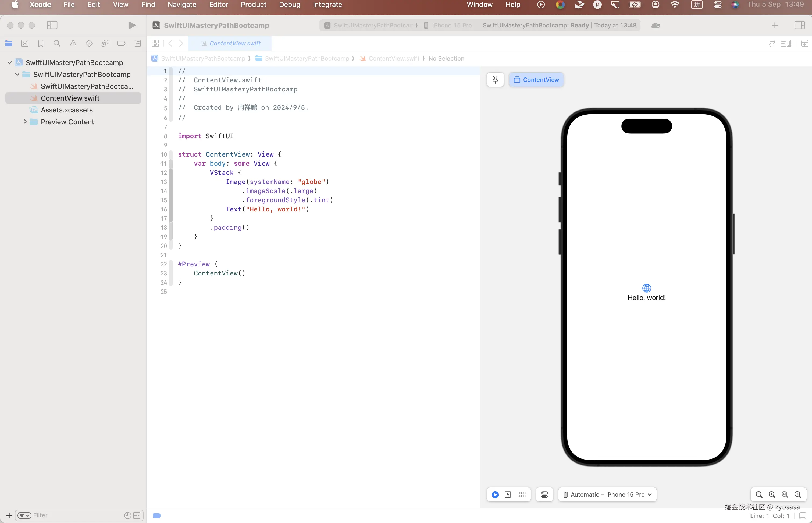Toggle the right inspector panel
This screenshot has height=523, width=812.
coord(799,25)
